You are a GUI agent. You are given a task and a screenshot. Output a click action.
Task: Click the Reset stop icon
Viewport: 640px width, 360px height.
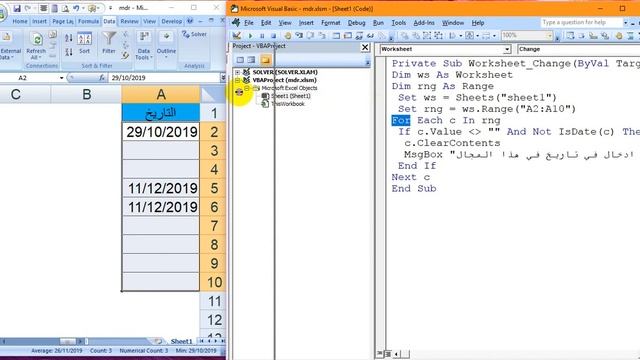click(x=273, y=36)
